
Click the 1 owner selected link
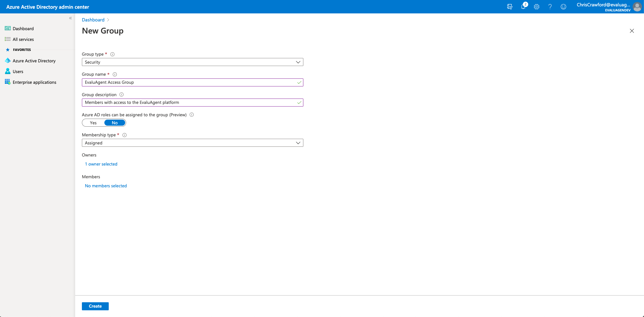point(101,164)
